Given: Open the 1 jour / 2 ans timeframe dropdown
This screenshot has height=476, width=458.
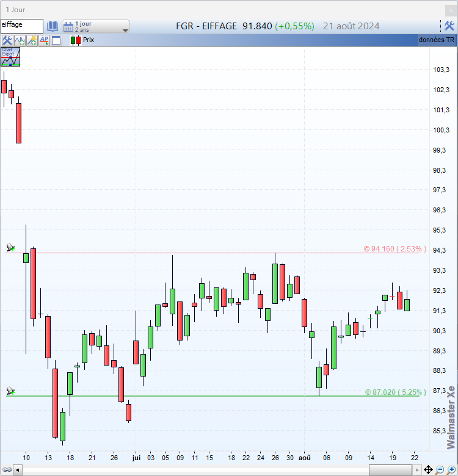Looking at the screenshot, I should coord(96,26).
